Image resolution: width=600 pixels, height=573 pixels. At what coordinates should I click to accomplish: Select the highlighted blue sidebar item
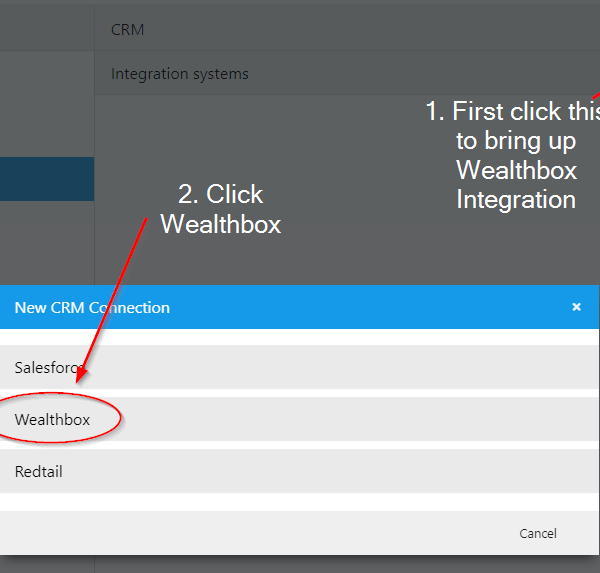tap(47, 179)
